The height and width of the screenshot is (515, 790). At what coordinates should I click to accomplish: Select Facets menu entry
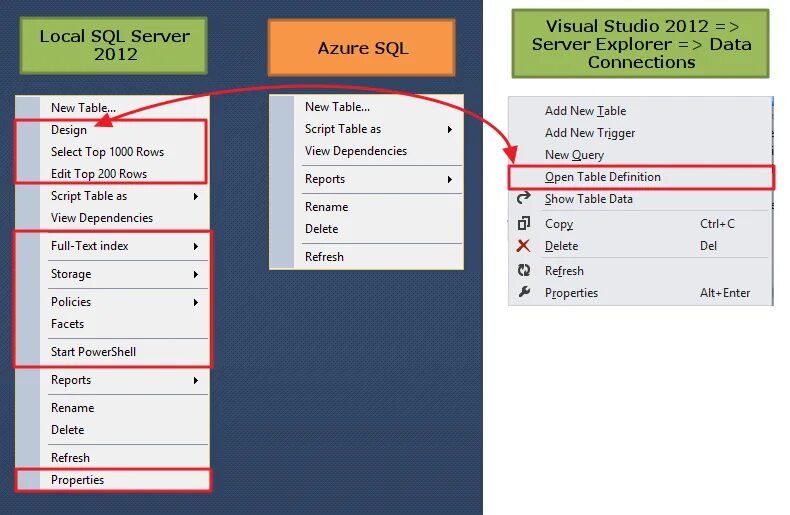point(67,324)
